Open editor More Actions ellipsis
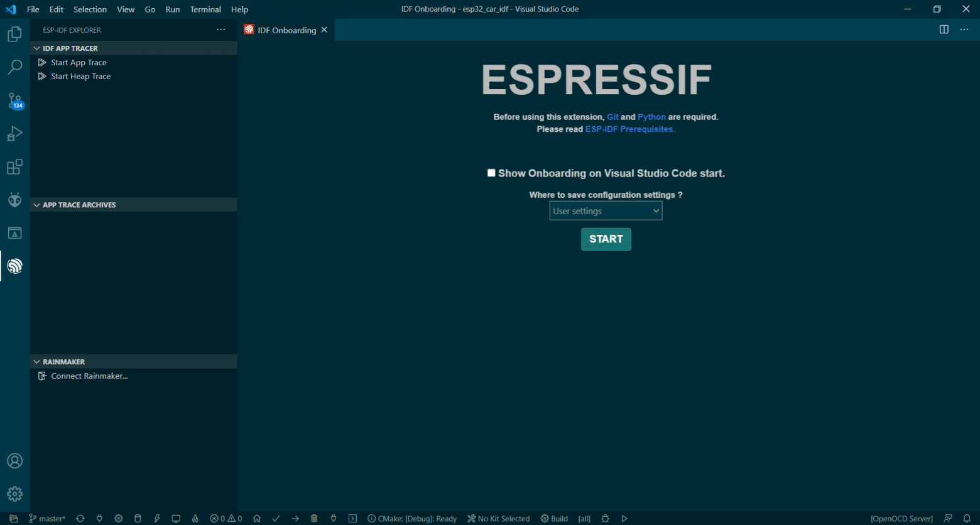Screen dimensions: 980x525 pos(964,30)
